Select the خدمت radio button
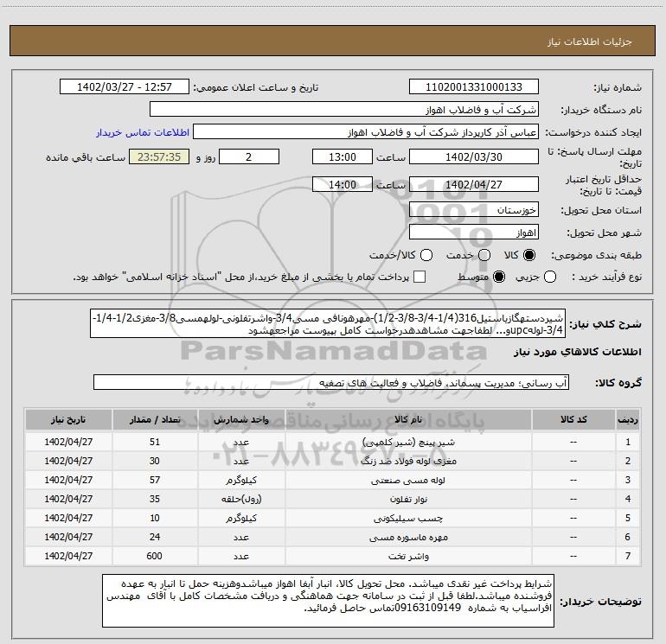 [484, 255]
